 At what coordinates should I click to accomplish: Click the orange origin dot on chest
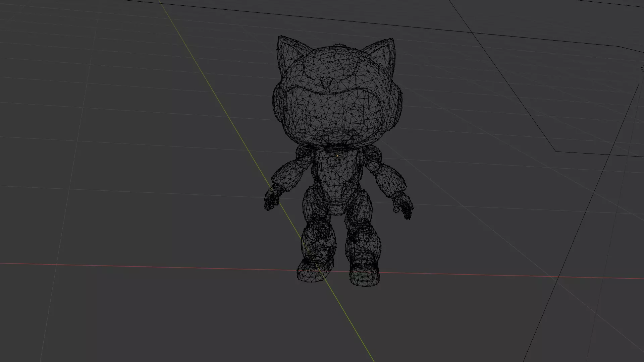pyautogui.click(x=337, y=156)
